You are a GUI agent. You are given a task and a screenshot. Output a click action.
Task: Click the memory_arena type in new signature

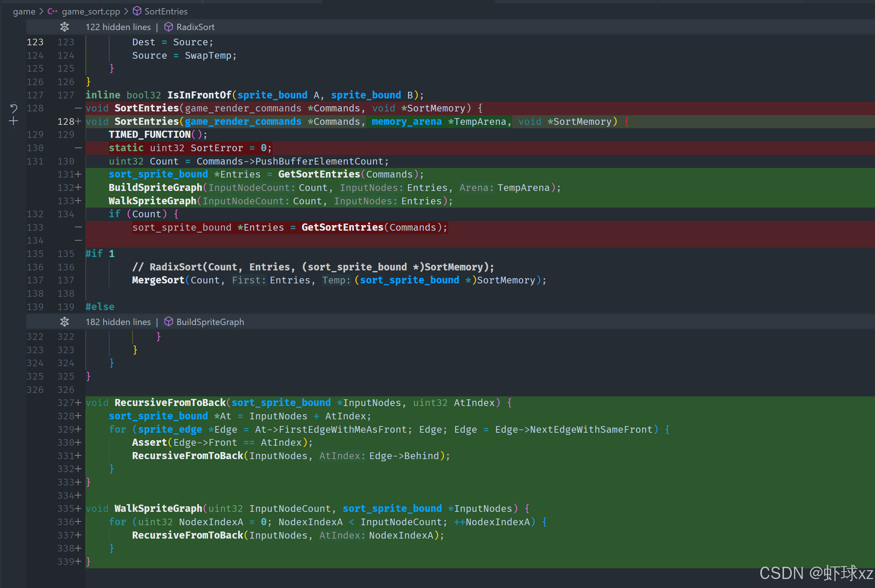(406, 121)
